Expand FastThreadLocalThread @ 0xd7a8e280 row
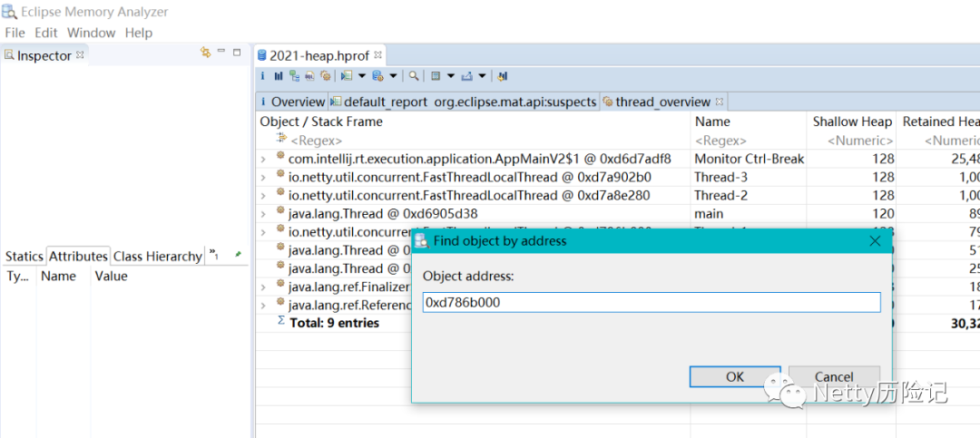Viewport: 980px width, 438px height. pyautogui.click(x=263, y=196)
